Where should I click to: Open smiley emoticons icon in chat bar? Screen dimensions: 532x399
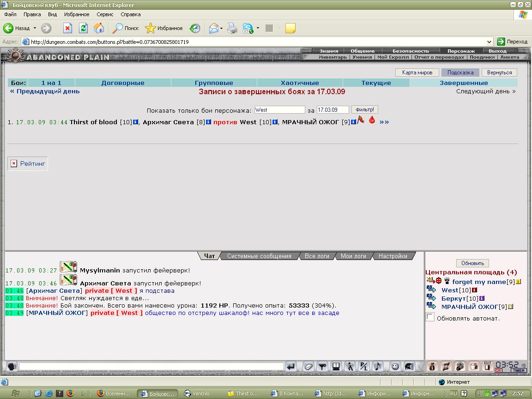coord(395,366)
